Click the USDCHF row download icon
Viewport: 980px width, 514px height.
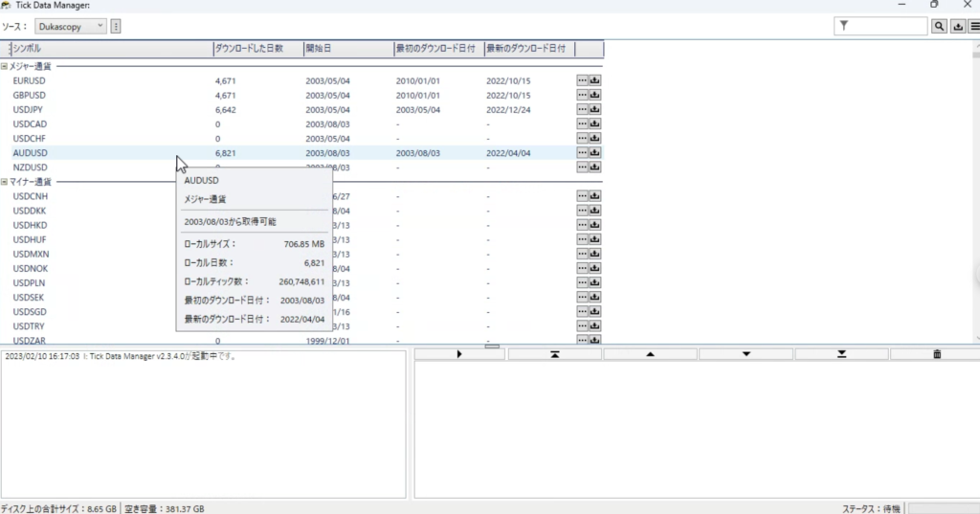click(x=595, y=138)
